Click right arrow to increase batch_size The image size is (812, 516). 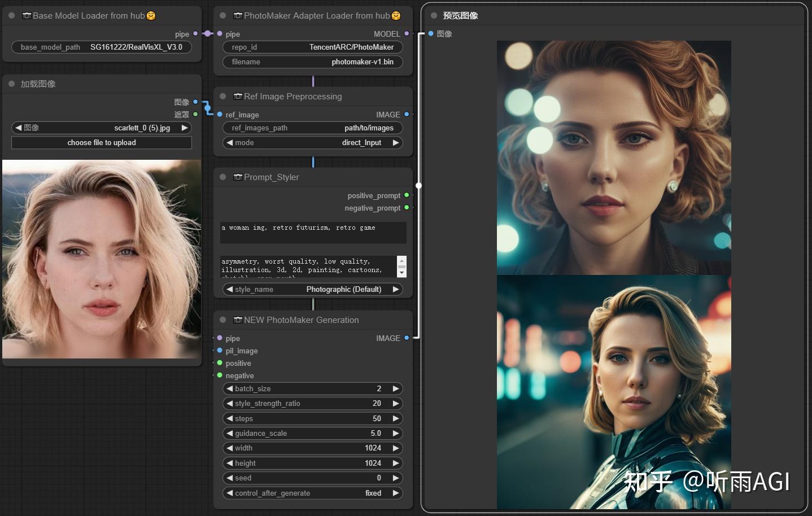[x=396, y=388]
